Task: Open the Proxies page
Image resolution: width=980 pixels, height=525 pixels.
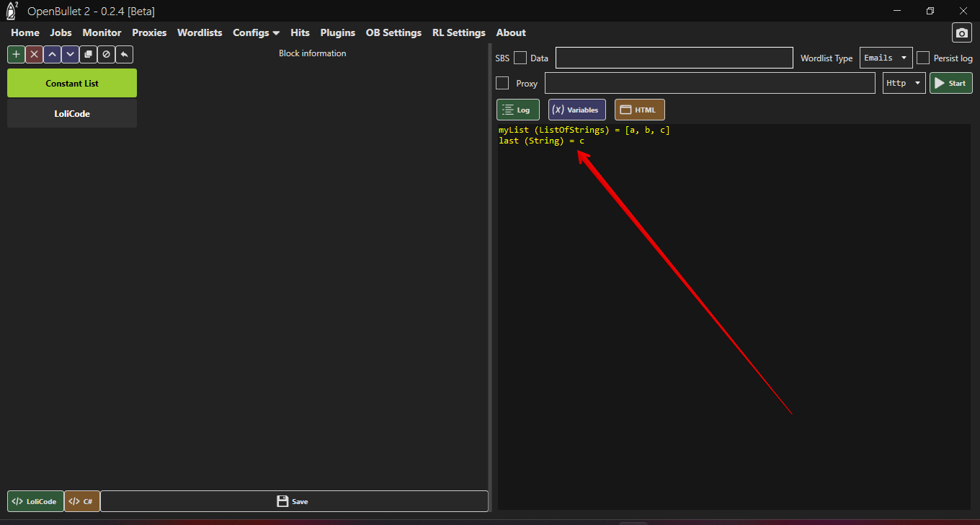Action: [x=149, y=32]
